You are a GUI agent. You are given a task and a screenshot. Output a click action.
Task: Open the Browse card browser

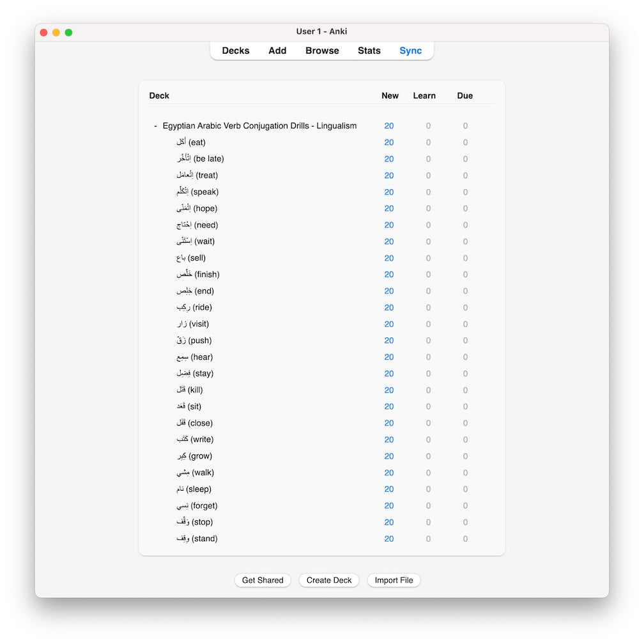[x=322, y=50]
